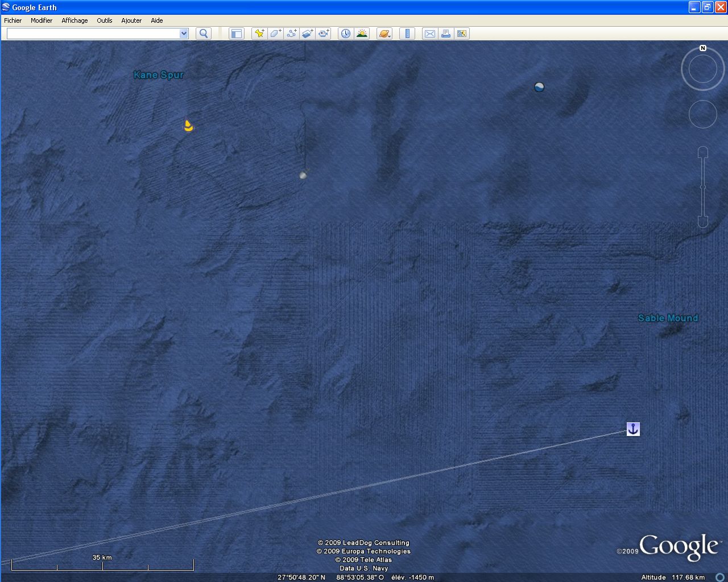This screenshot has width=728, height=582.
Task: Click the Altitude readout in status bar
Action: click(x=673, y=577)
